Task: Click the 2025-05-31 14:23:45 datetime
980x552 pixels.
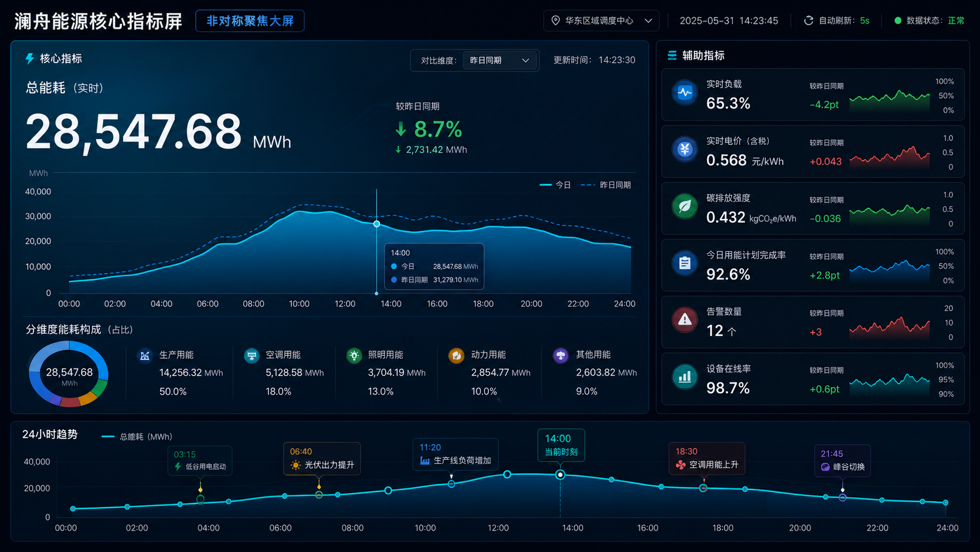Action: [x=729, y=21]
